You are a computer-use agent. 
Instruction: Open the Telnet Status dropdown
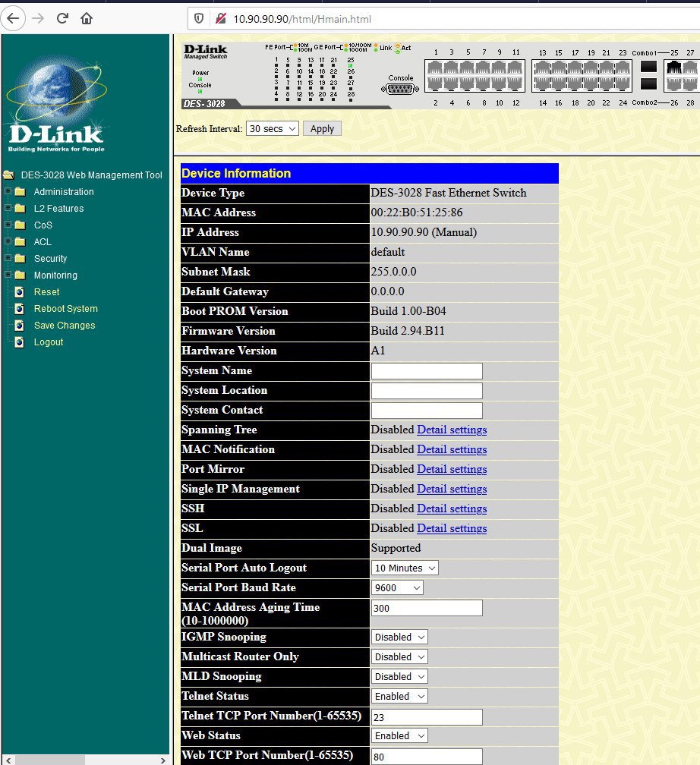click(400, 696)
